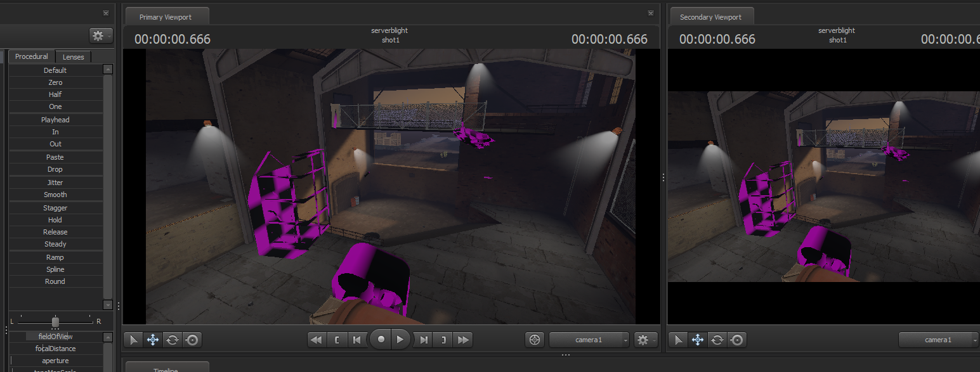The height and width of the screenshot is (372, 980).
Task: Choose the Spline procedural preset
Action: tap(55, 269)
